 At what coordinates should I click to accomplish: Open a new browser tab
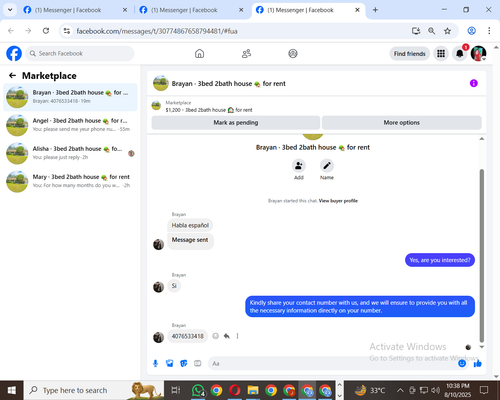tap(375, 10)
